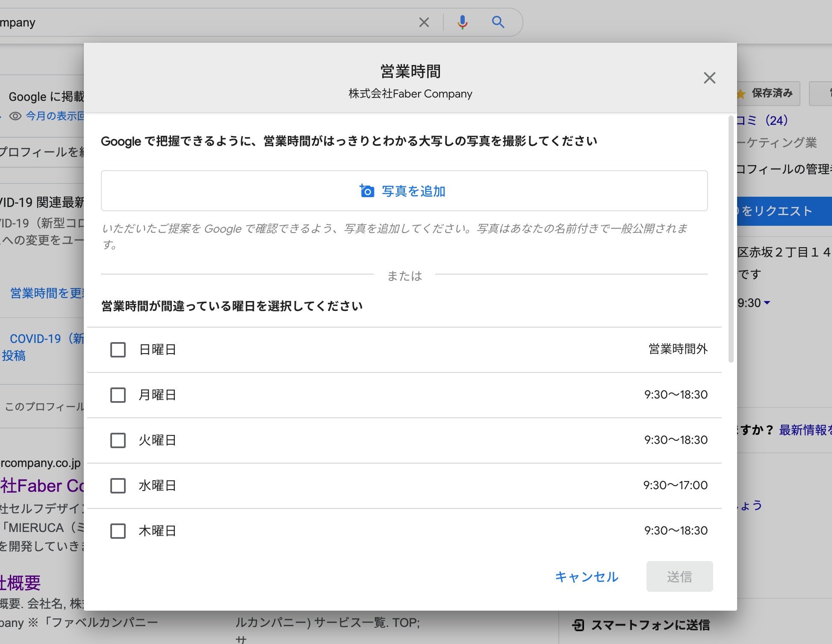Click the キャンセル button

(x=587, y=577)
